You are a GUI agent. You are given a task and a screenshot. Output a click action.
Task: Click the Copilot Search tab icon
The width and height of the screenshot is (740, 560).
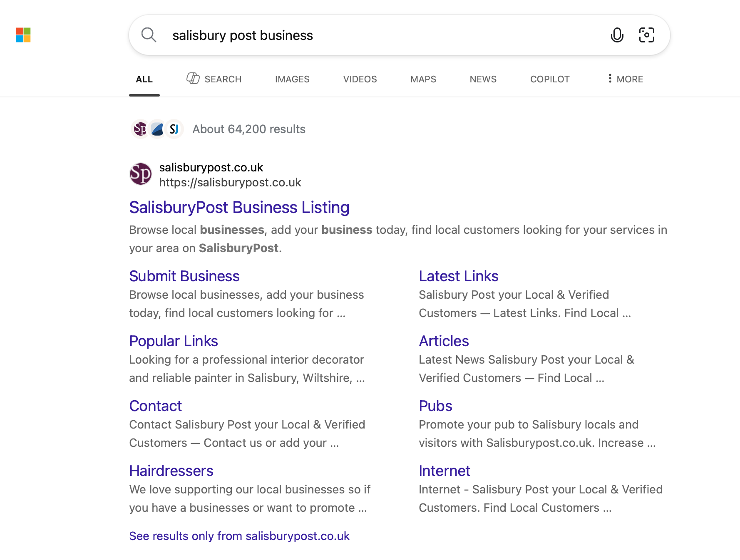193,79
